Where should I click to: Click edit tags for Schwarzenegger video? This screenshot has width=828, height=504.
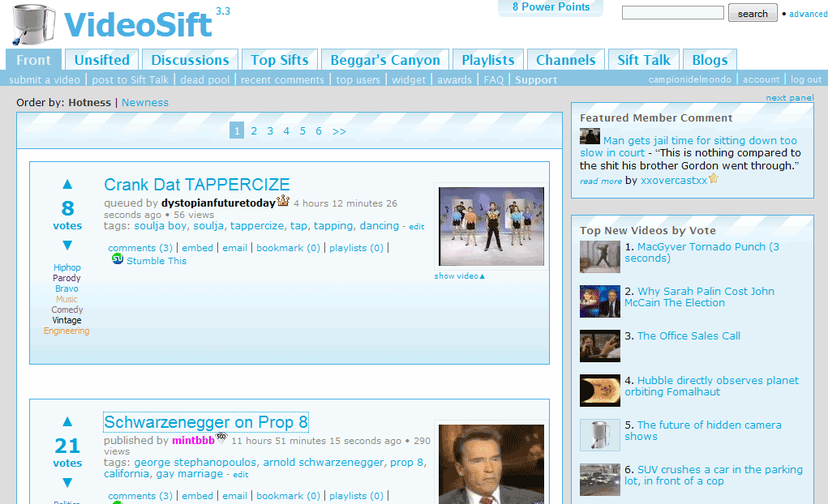point(240,475)
